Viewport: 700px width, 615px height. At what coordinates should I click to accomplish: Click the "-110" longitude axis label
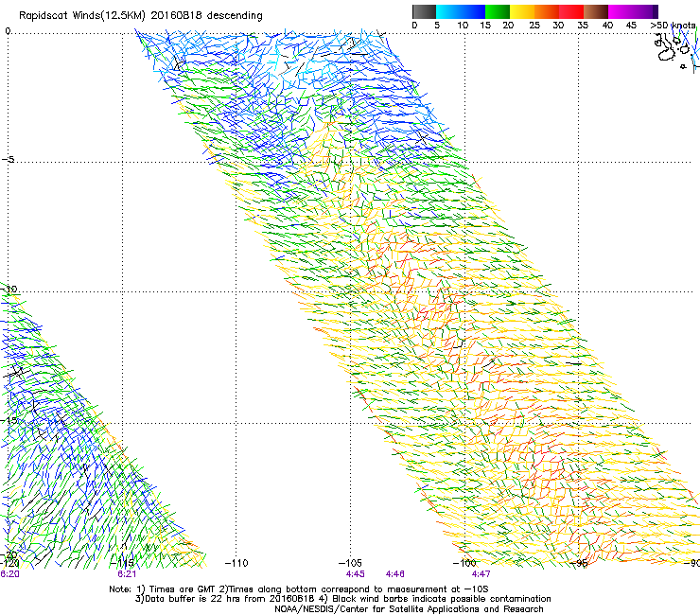coord(236,563)
